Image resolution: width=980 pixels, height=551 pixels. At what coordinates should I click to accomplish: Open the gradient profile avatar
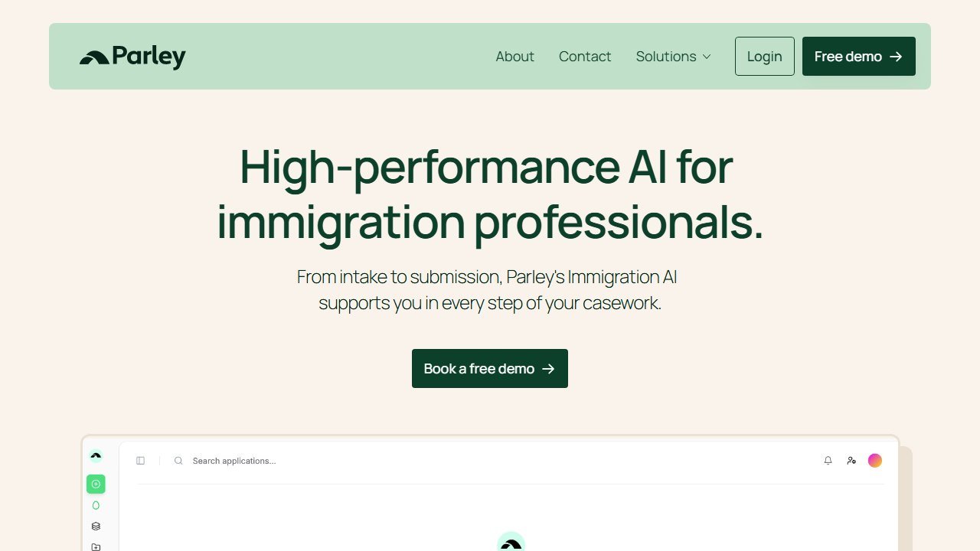tap(875, 461)
